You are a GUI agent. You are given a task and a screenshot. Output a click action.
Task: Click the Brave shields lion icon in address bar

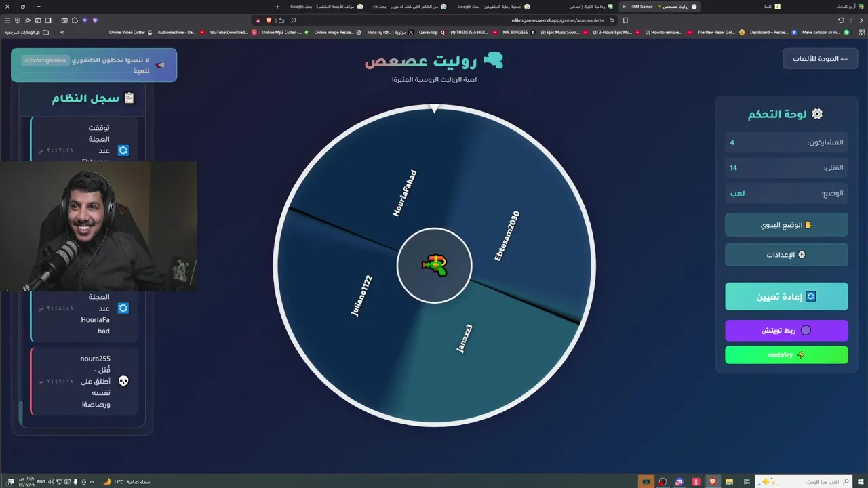(x=269, y=20)
